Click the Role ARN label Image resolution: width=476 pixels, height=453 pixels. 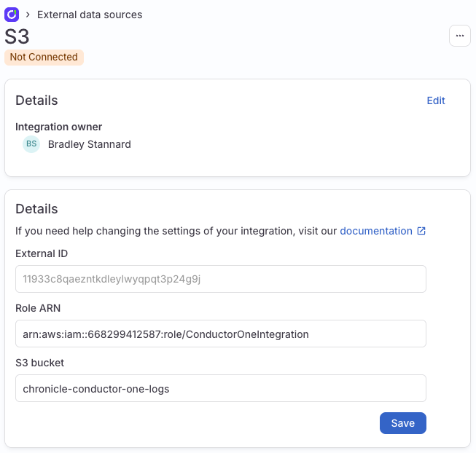[x=38, y=308]
